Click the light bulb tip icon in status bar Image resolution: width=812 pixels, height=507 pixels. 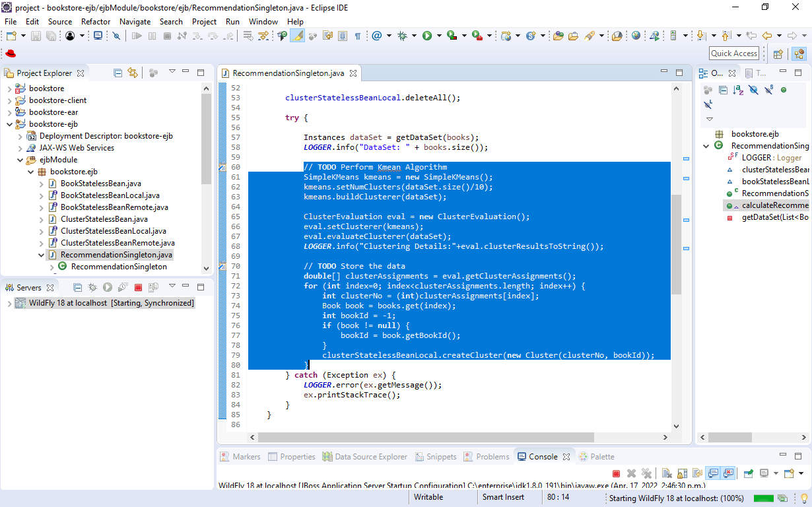803,498
